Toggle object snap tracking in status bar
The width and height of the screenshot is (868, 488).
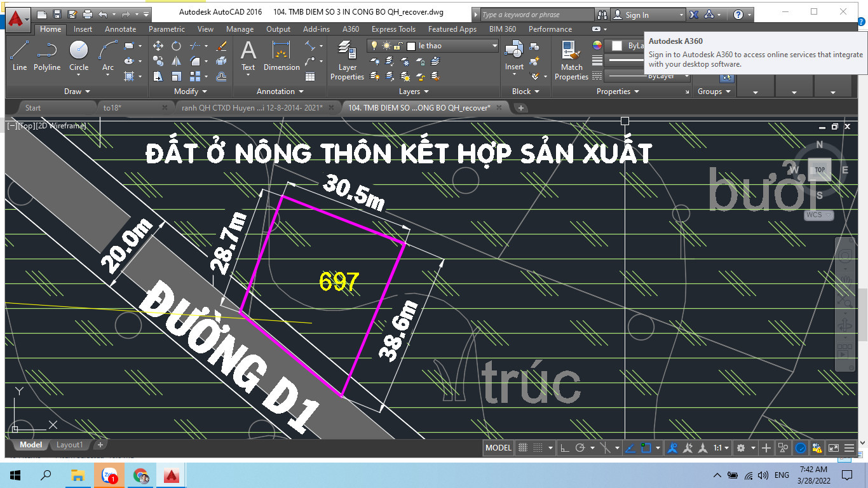point(630,448)
